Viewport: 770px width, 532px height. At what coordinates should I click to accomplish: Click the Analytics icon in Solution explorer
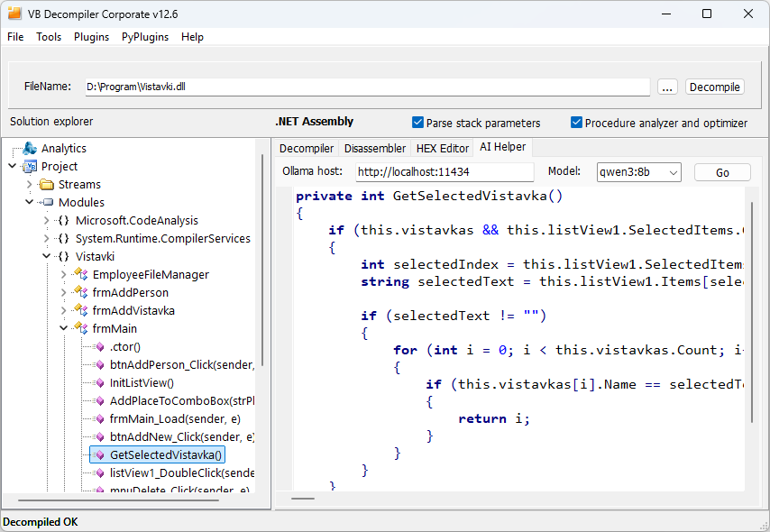tap(30, 149)
